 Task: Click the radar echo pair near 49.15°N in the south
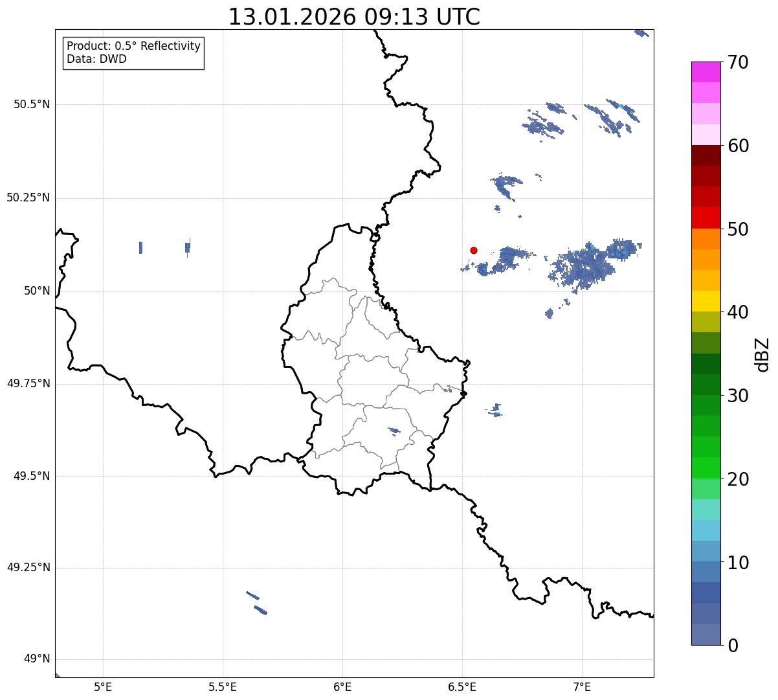[257, 603]
